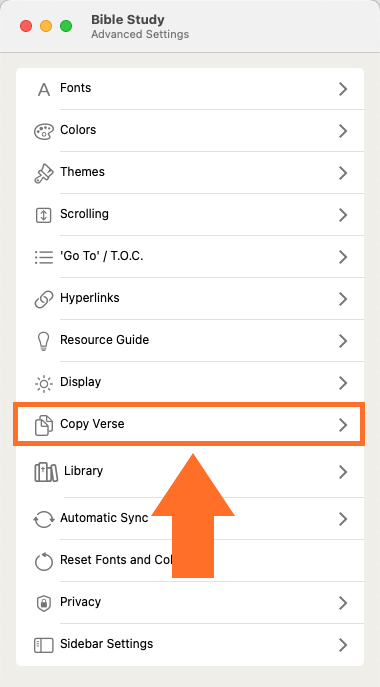Click the Colors palette icon
Viewport: 380px width, 687px height.
coord(44,131)
